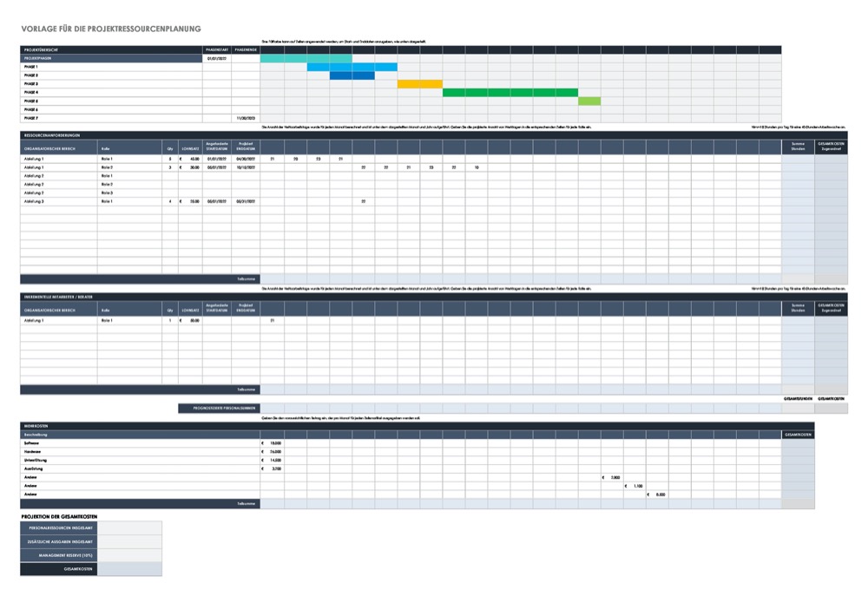Click 'Angeforderte Startdatum' header in the Ressourcenanforderungen table
The image size is (868, 596).
(217, 147)
